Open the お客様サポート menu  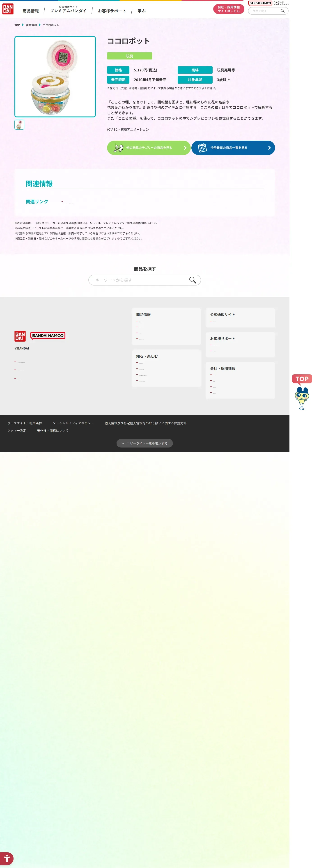point(112,11)
